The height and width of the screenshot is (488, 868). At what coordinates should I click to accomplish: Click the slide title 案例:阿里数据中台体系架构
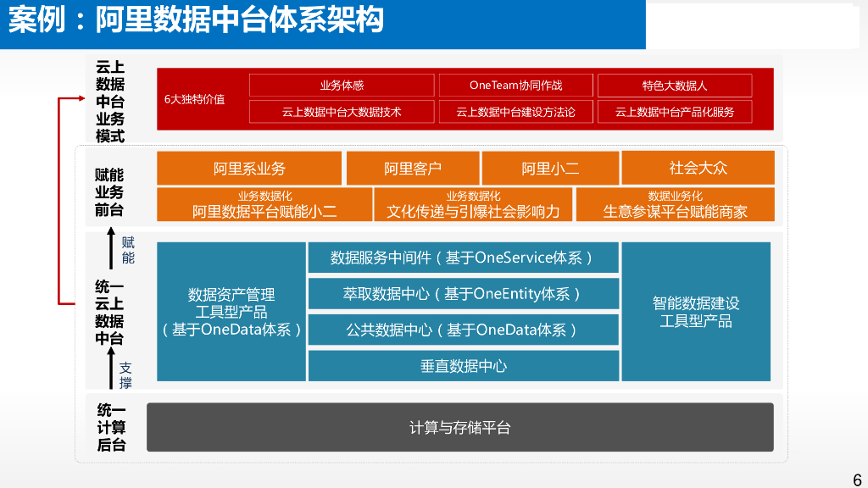point(196,20)
